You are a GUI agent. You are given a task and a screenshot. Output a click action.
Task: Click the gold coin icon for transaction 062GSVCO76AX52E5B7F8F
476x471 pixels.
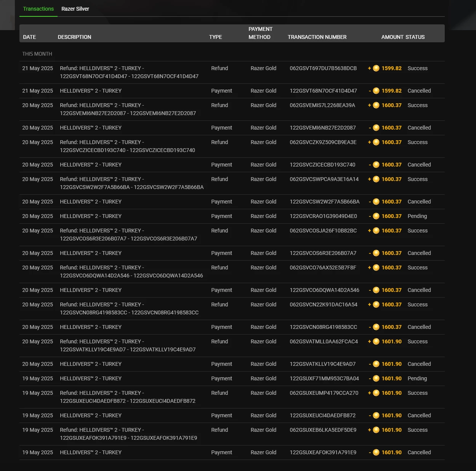[x=376, y=268]
